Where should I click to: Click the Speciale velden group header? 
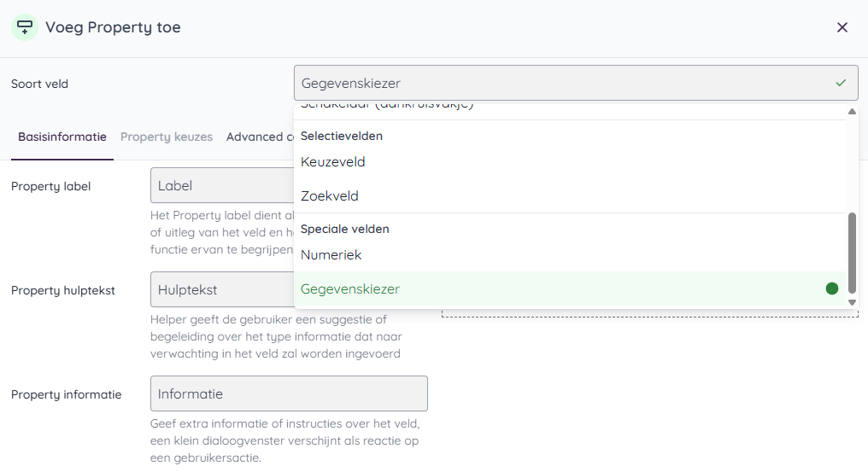[345, 229]
